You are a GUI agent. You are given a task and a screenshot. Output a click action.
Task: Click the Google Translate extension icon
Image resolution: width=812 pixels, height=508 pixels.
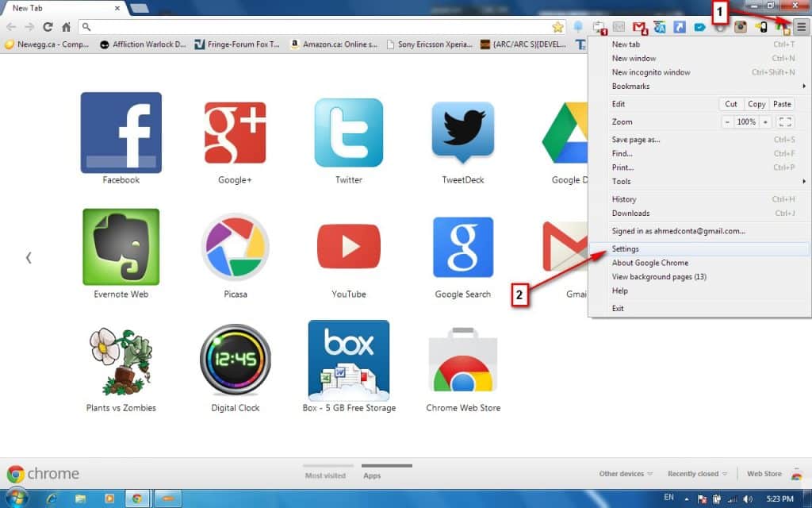pyautogui.click(x=659, y=27)
